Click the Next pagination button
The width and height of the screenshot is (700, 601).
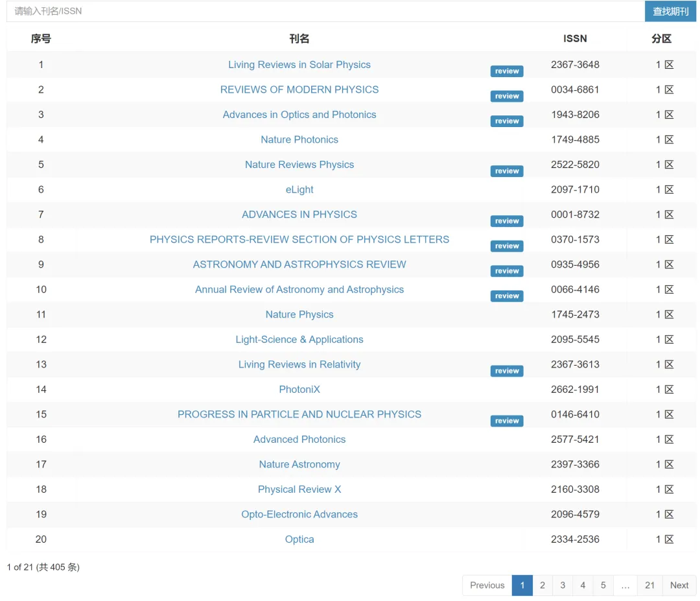(x=679, y=585)
